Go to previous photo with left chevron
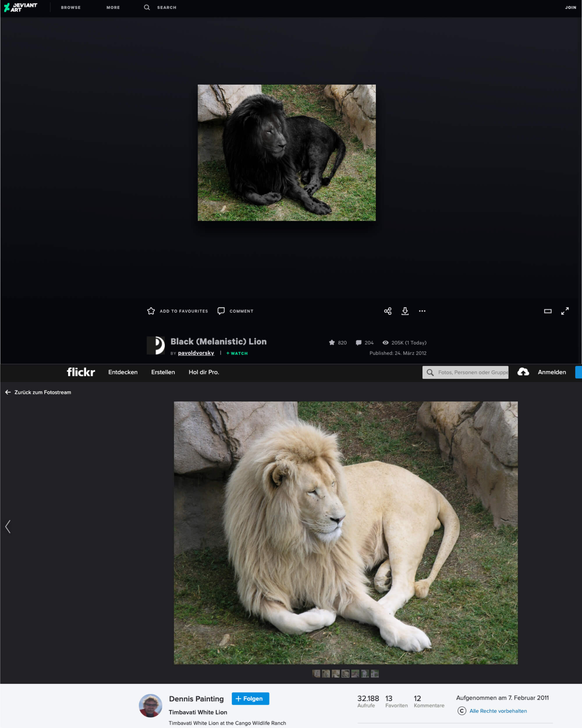This screenshot has height=728, width=582. pyautogui.click(x=8, y=526)
